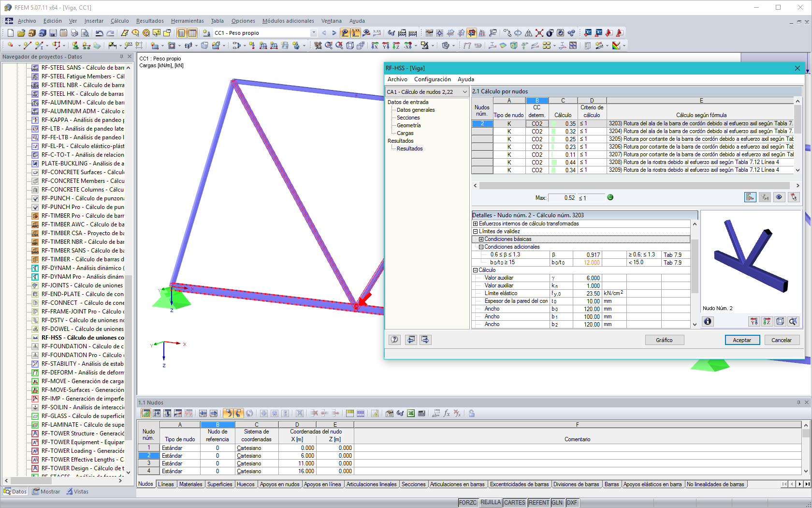Click the previous table arrow icon in RF-HSS
Viewport: 812px width, 508px height.
(411, 340)
